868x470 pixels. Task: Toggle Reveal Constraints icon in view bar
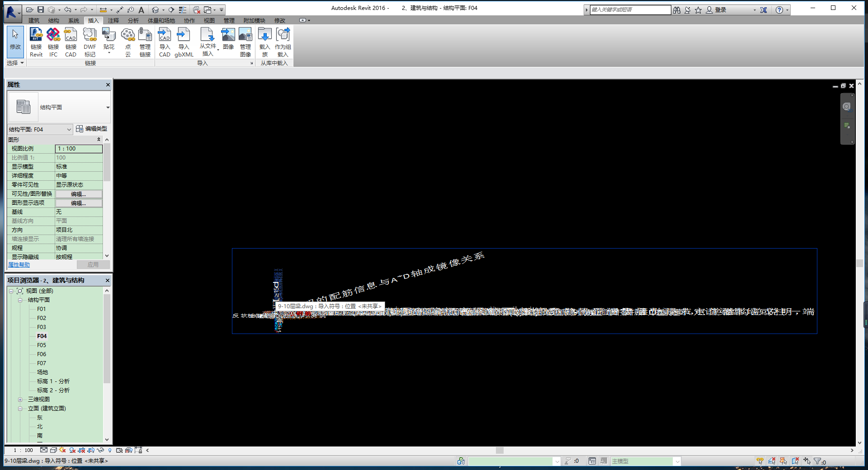[138, 450]
